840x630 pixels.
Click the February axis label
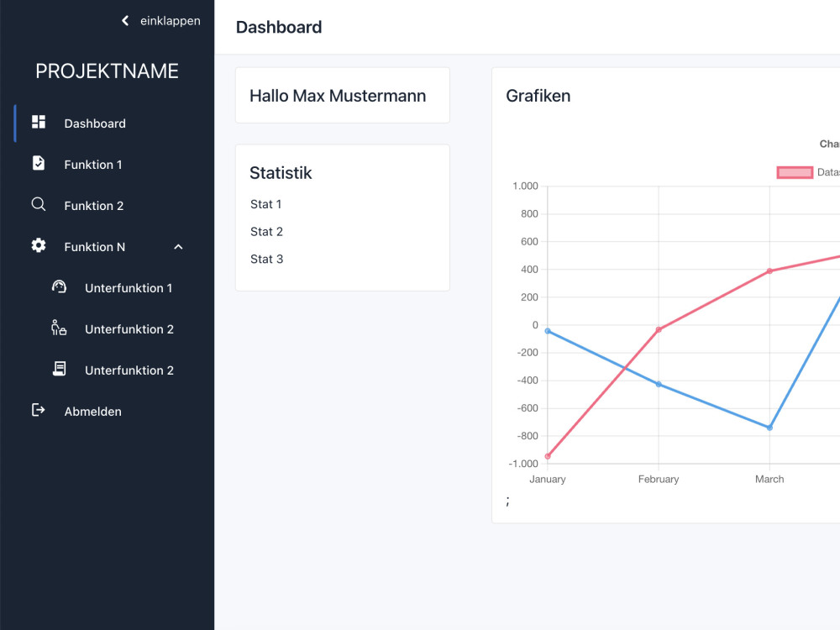(659, 479)
